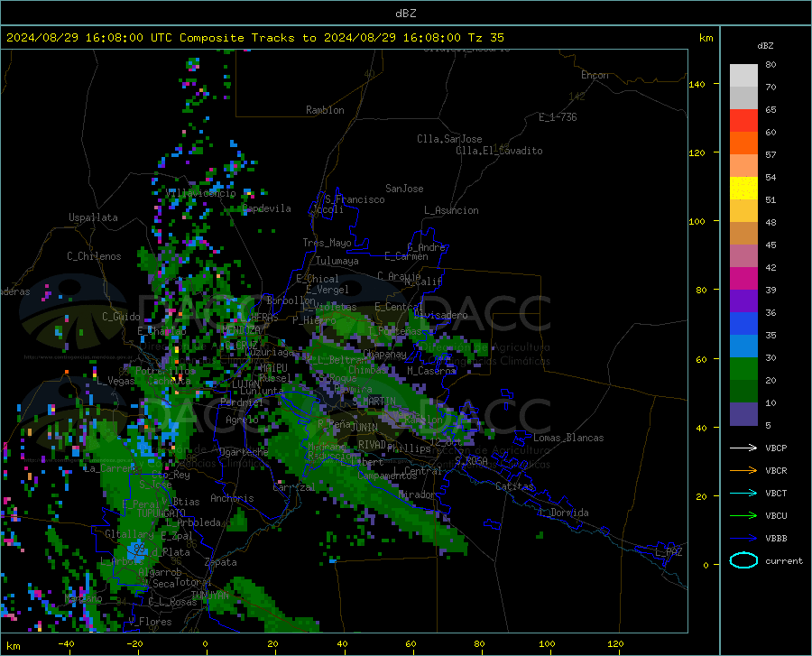Select the yellow 51-54 dBZ swatch
This screenshot has height=656, width=812.
coord(743,189)
